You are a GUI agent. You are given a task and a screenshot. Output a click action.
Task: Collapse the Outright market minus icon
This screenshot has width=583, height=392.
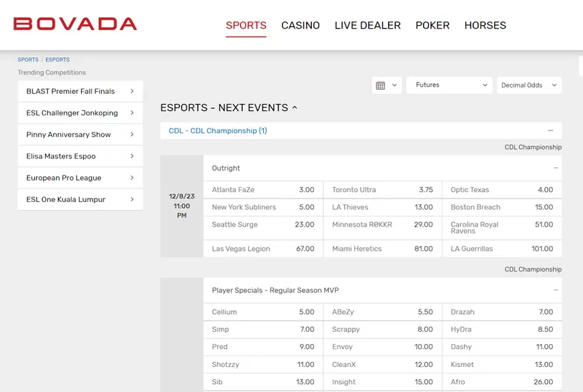[556, 168]
